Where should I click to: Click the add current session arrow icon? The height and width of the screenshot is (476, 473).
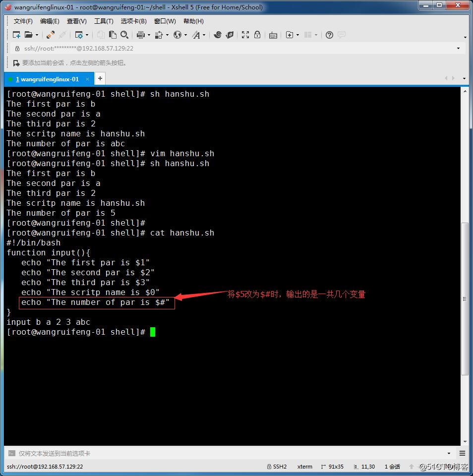pyautogui.click(x=16, y=63)
